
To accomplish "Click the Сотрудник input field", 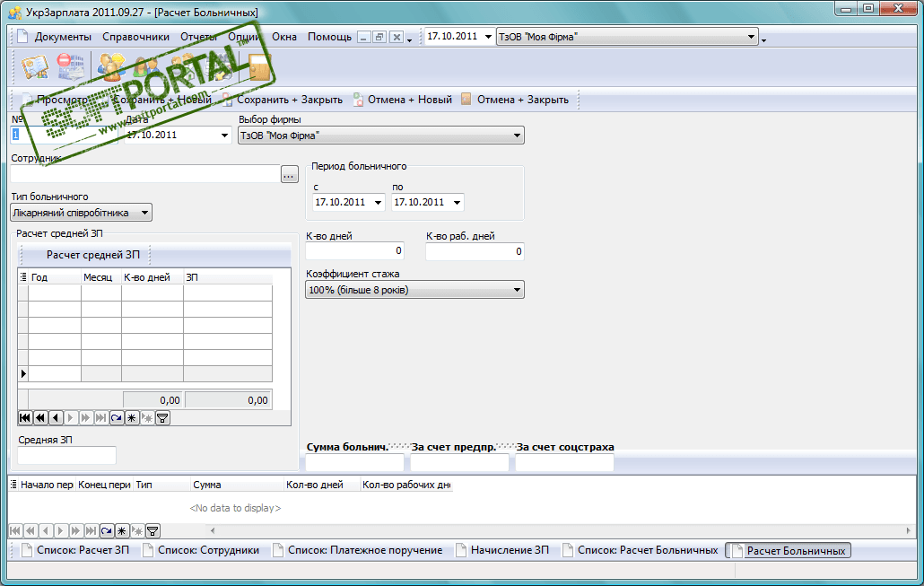I will pyautogui.click(x=145, y=174).
